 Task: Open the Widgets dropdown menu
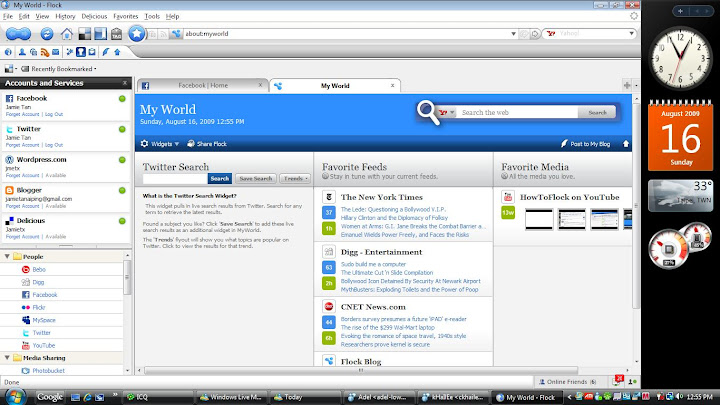[160, 144]
